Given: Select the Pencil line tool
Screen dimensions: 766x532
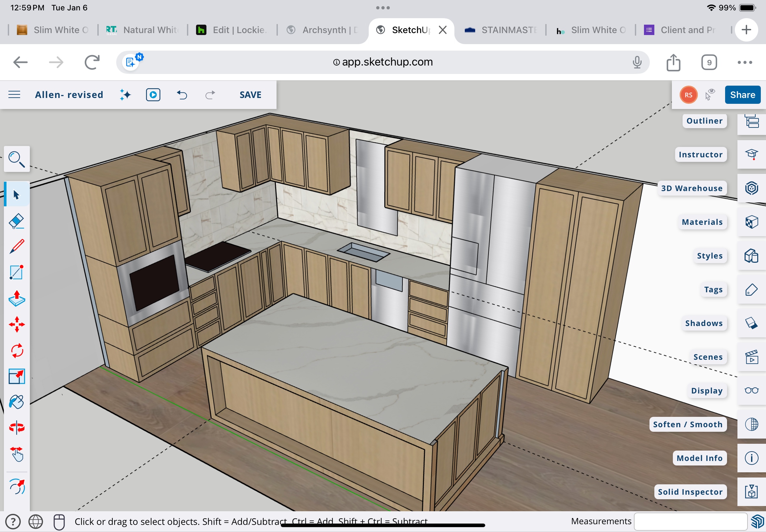Looking at the screenshot, I should tap(16, 247).
